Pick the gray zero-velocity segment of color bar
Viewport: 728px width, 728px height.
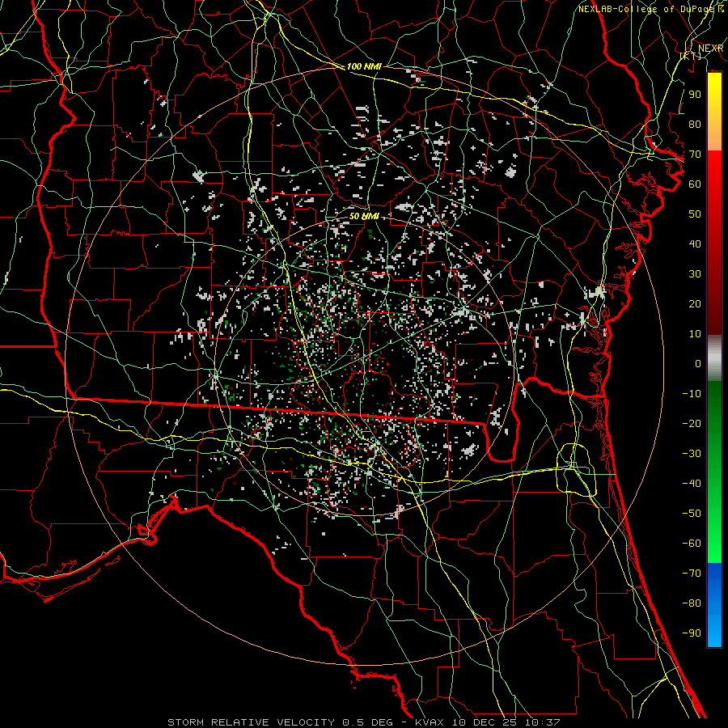click(714, 358)
